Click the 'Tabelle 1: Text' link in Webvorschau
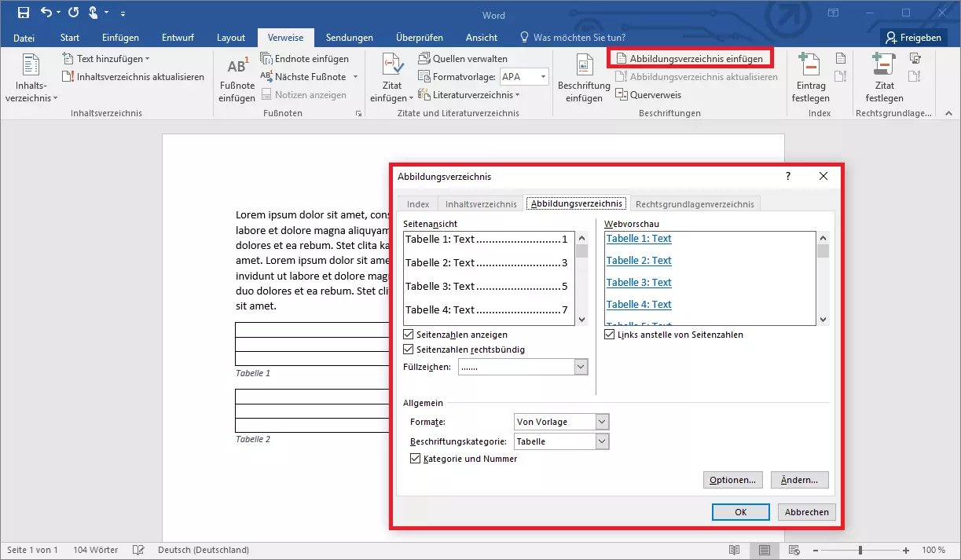This screenshot has width=961, height=560. 639,239
